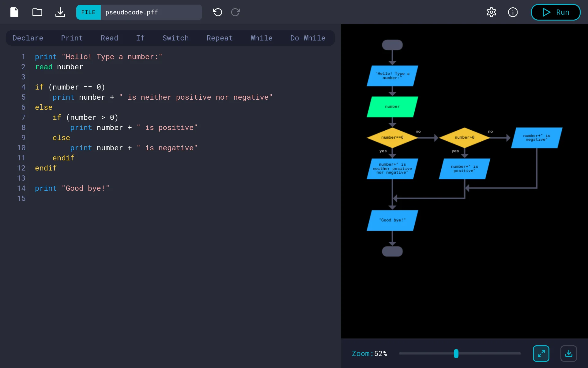The width and height of the screenshot is (588, 368).
Task: Click the "endif" on line 12
Action: pos(46,168)
